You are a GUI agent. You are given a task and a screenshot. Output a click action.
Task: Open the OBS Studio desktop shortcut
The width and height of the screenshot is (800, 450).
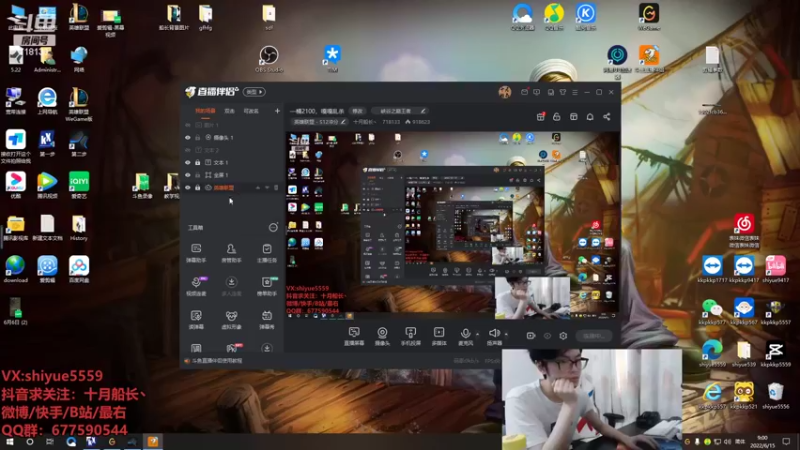tap(269, 59)
